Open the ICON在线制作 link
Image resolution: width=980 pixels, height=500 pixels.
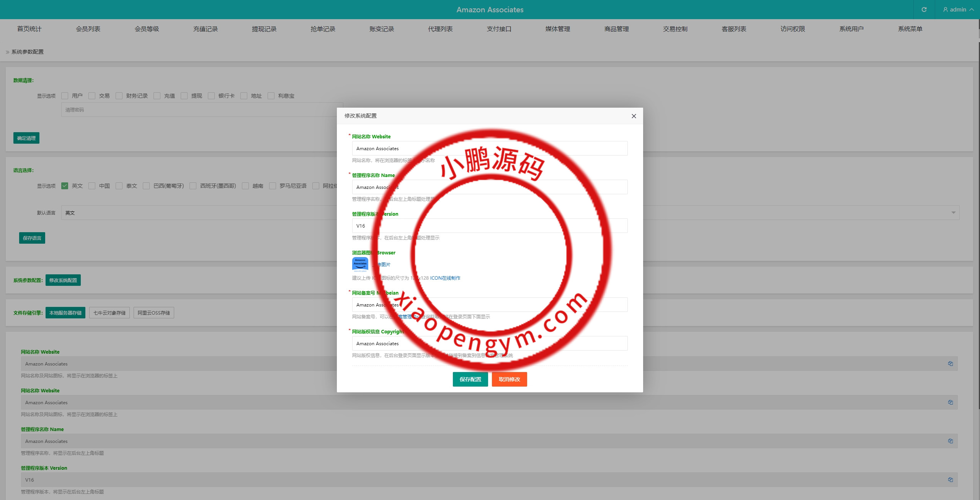[x=444, y=278]
